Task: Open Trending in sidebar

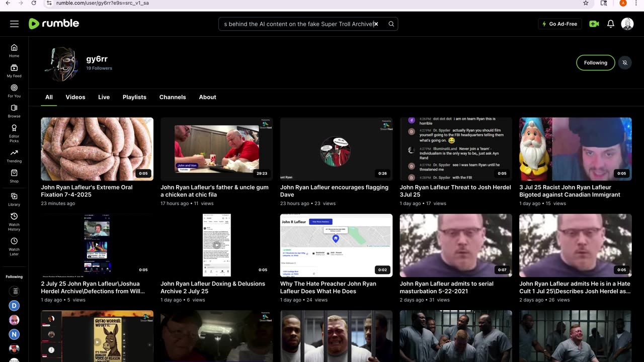Action: click(x=14, y=156)
